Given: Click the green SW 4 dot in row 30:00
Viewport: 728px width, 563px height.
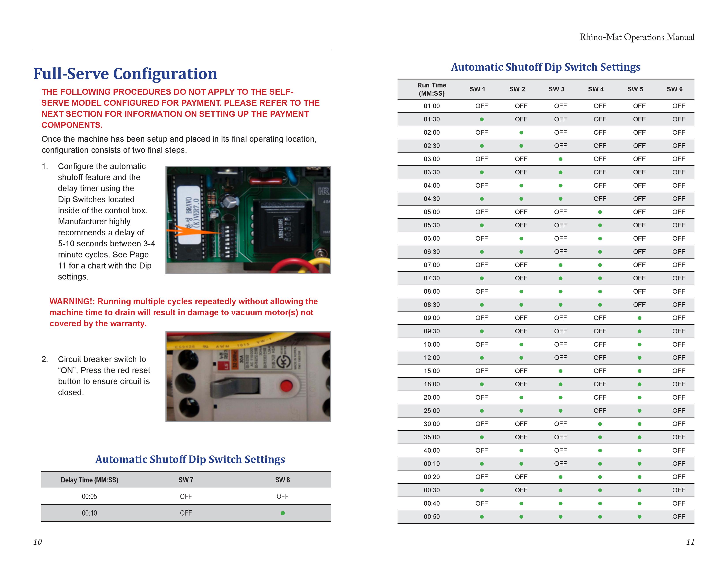Looking at the screenshot, I should tap(600, 424).
